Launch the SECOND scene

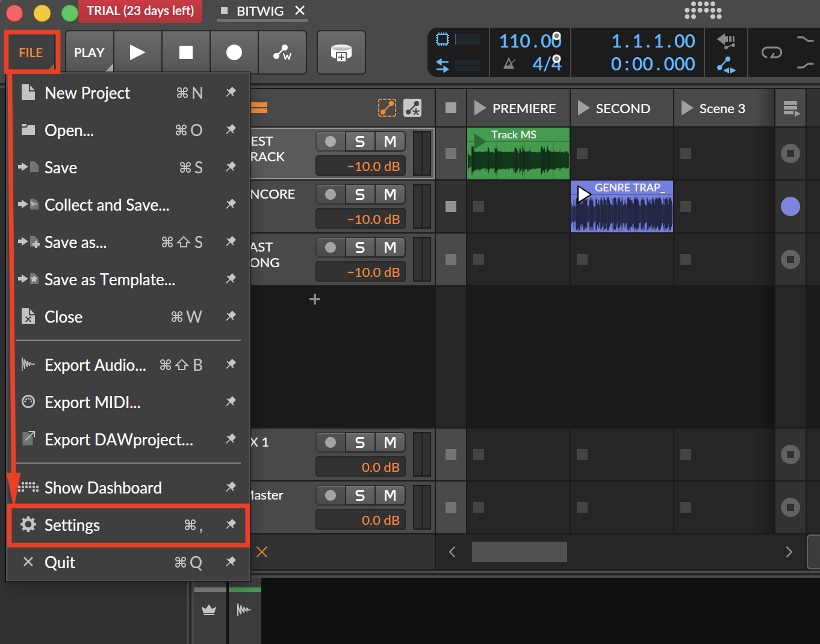(583, 108)
